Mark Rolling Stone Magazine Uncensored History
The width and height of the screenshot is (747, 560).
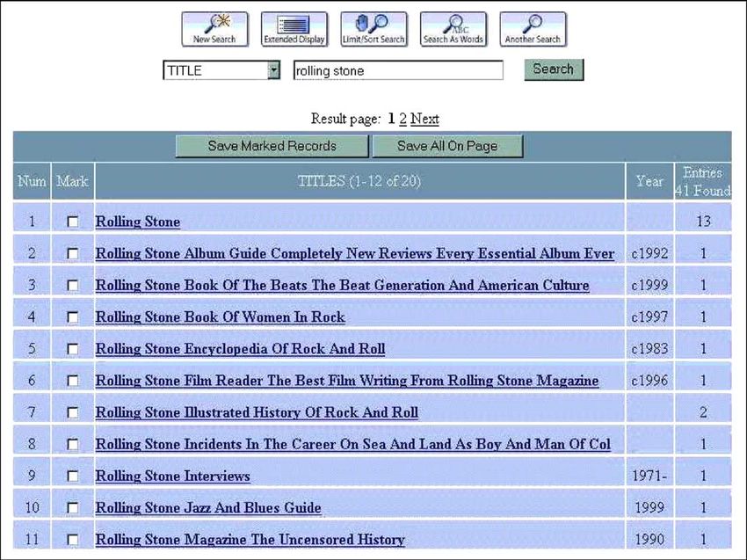[x=73, y=540]
